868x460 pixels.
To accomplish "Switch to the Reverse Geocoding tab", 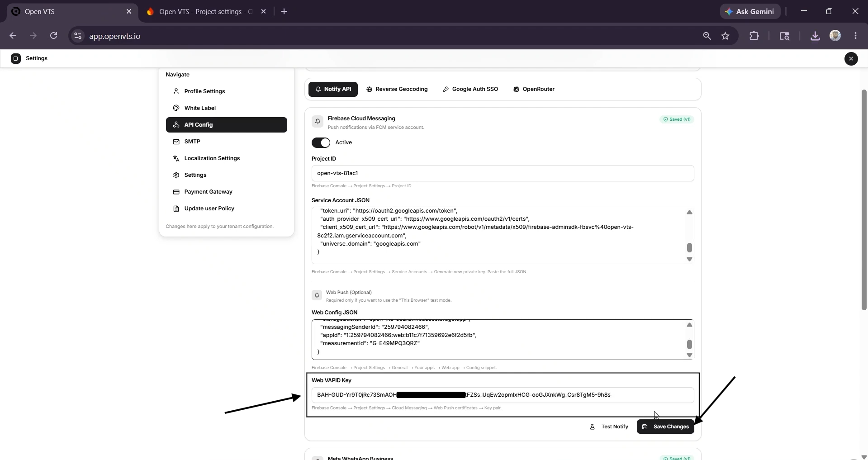I will (397, 89).
